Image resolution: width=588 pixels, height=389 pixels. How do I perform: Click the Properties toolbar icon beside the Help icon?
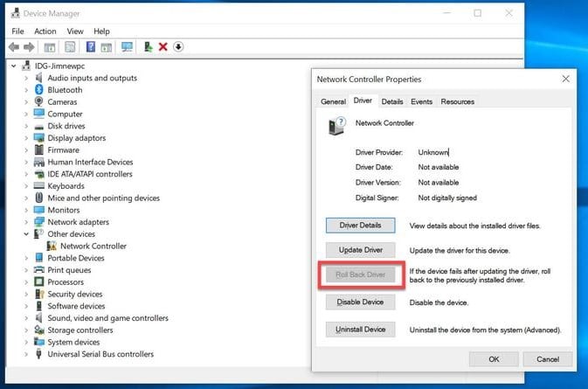click(70, 47)
